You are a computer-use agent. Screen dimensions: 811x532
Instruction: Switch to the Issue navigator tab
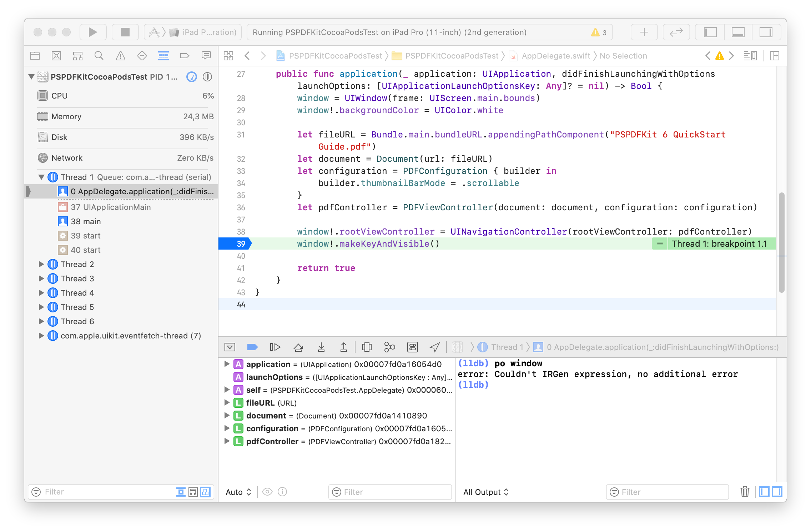[121, 56]
